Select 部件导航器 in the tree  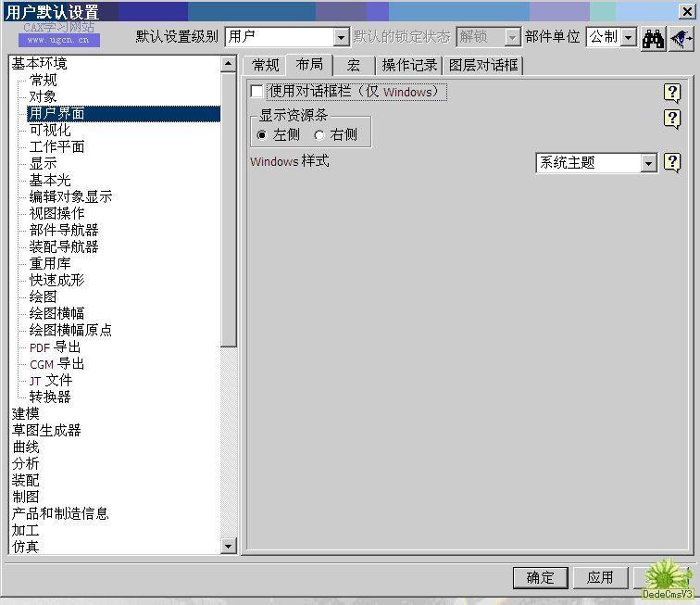[64, 230]
